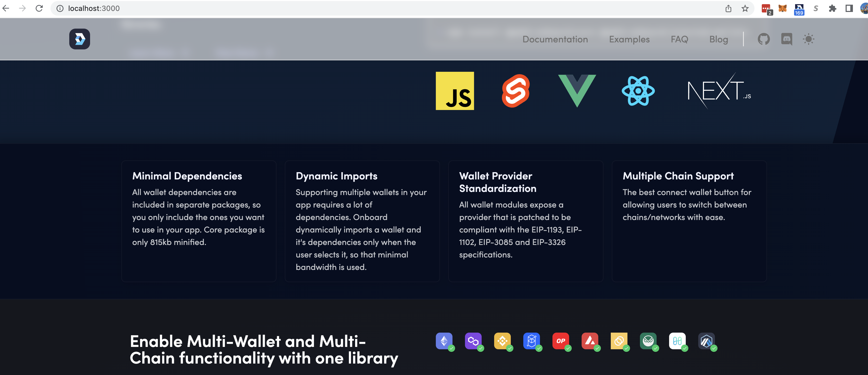Open the FAQ page link
Viewport: 868px width, 375px height.
[x=679, y=39]
